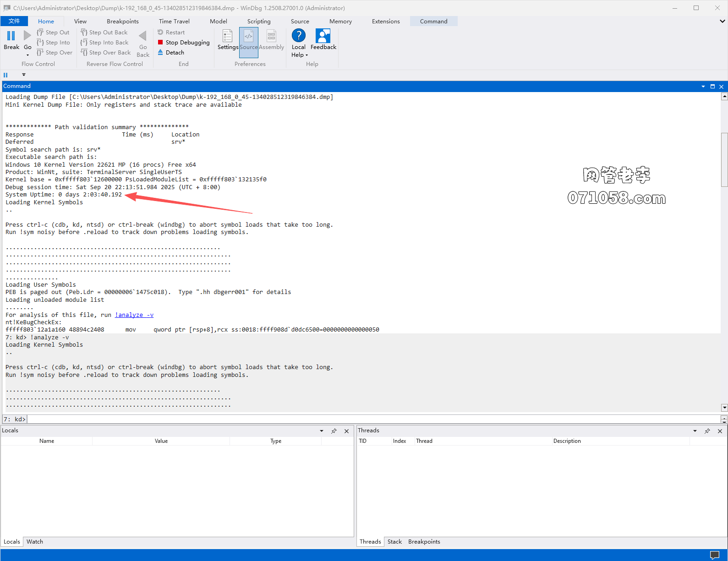Click the !analyze -v link
This screenshot has width=728, height=561.
point(134,315)
